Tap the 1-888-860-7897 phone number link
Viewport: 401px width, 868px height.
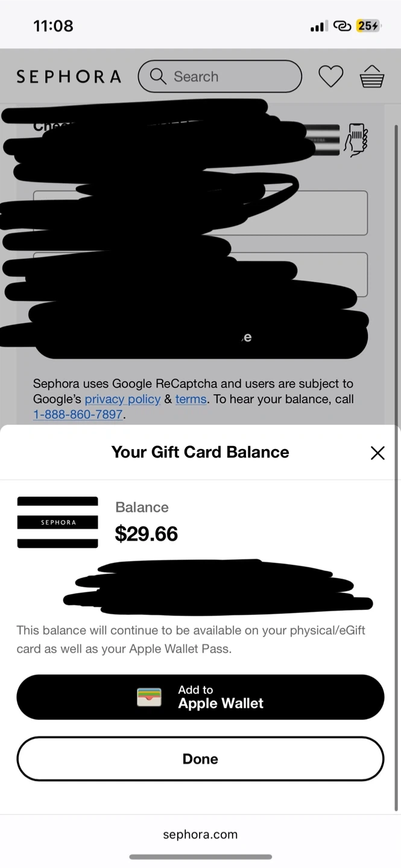click(78, 415)
